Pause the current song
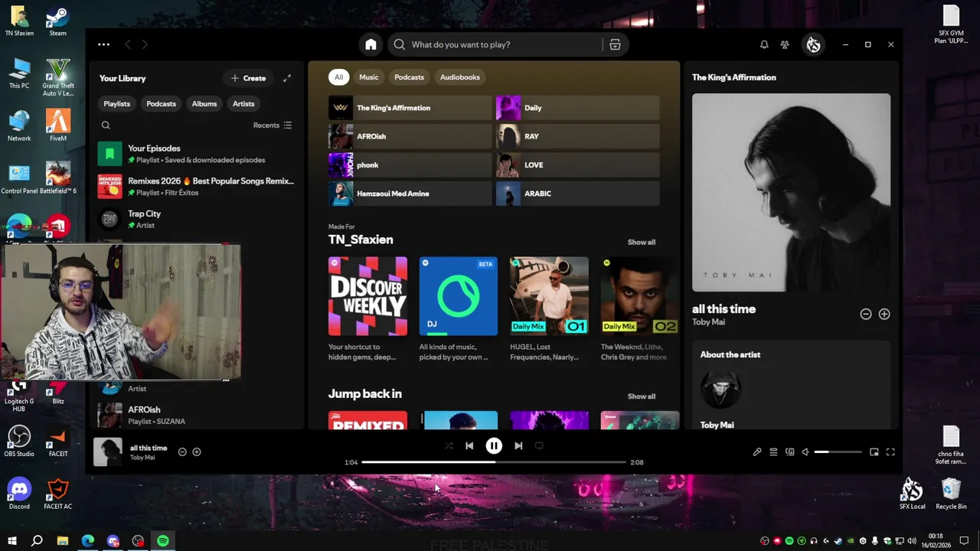The image size is (980, 551). (x=494, y=446)
